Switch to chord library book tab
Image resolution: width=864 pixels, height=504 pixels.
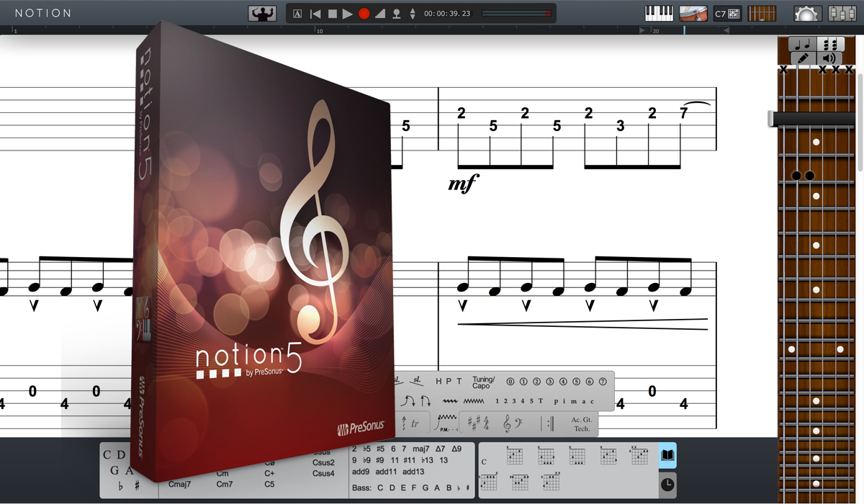[x=667, y=456]
